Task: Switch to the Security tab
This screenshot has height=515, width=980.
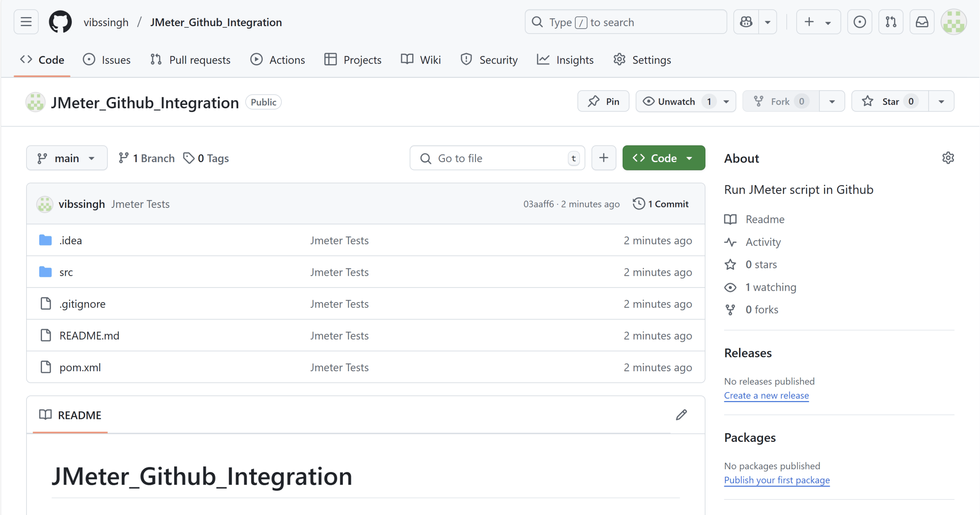Action: [489, 60]
